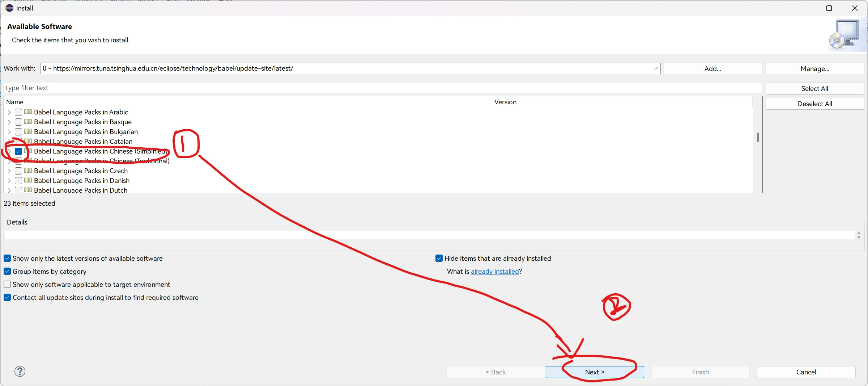Sort the list by the Name column header
Screen dimensions: 868x386
[x=15, y=102]
